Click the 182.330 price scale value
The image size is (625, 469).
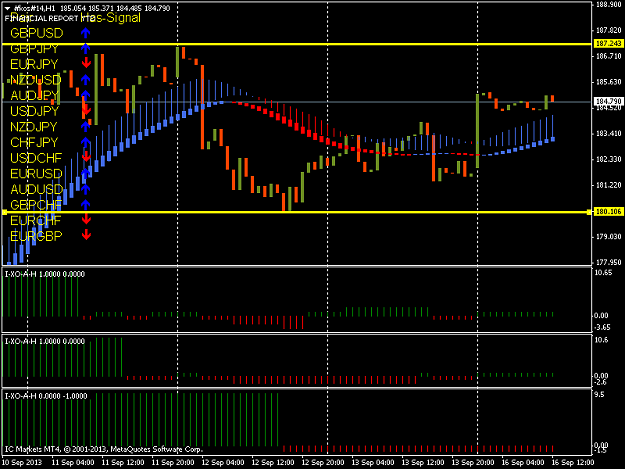pos(609,159)
